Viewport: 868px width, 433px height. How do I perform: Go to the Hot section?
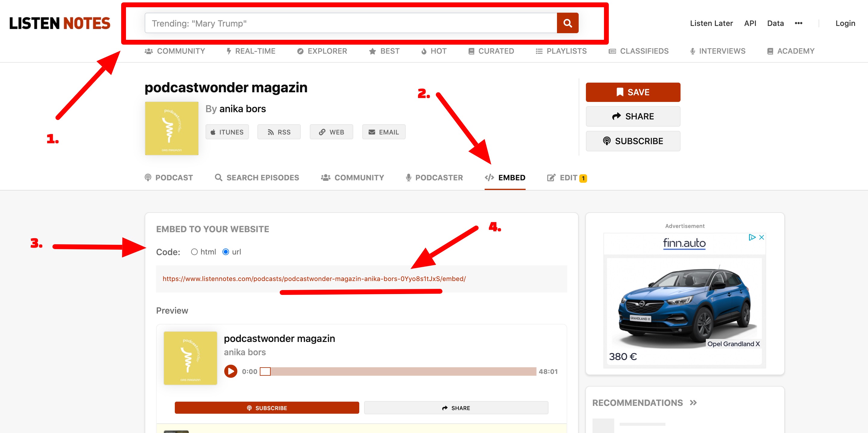click(434, 51)
